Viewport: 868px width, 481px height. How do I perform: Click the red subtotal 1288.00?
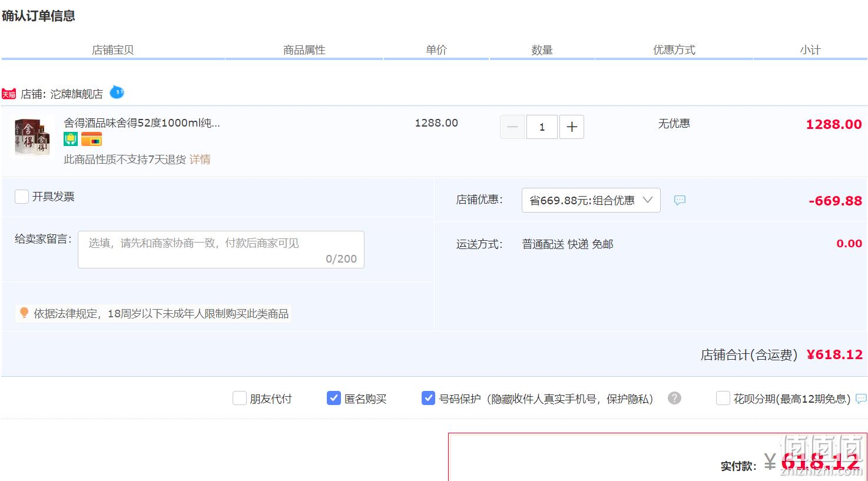point(834,124)
